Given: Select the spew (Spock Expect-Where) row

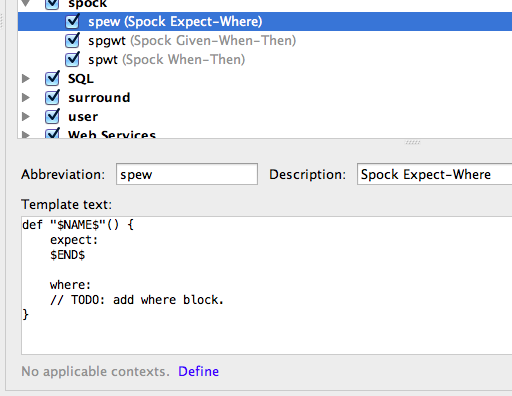Looking at the screenshot, I should (265, 22).
